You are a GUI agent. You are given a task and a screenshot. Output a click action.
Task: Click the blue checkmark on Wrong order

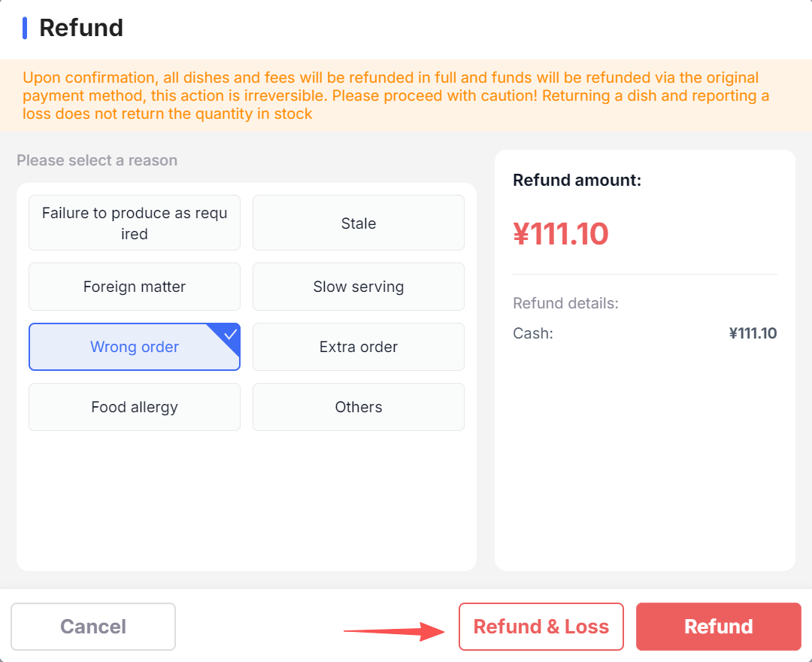231,334
